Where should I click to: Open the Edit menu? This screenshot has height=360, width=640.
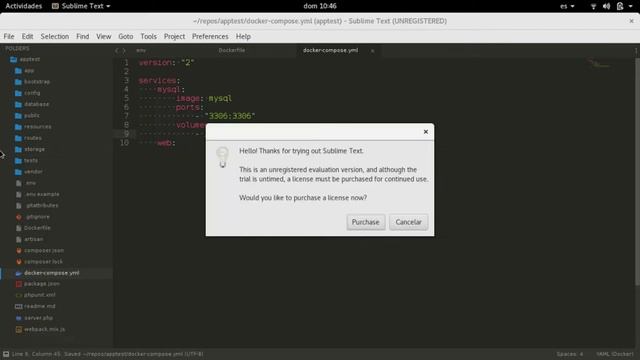27,36
